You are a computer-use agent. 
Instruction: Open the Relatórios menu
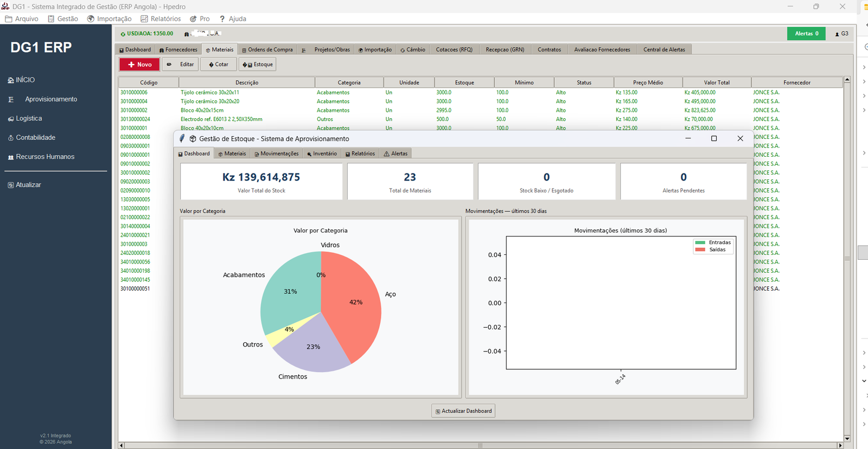(x=161, y=18)
